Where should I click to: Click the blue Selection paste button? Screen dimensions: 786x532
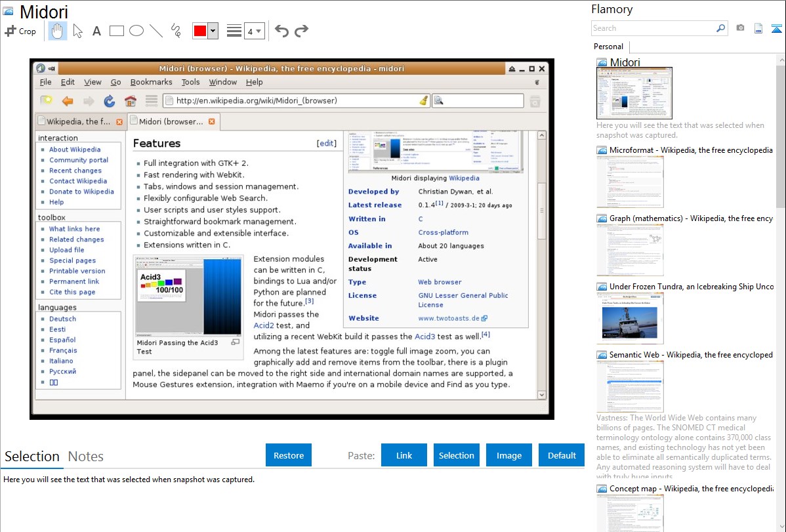pos(456,455)
